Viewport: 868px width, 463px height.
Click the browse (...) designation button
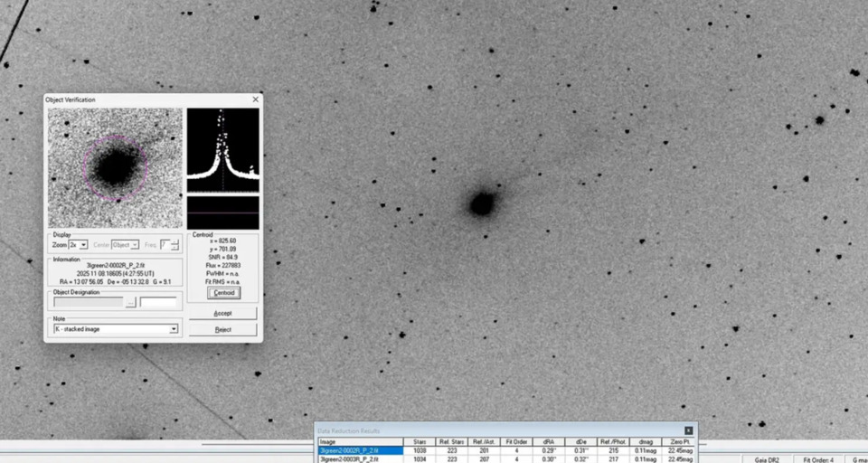click(x=130, y=303)
